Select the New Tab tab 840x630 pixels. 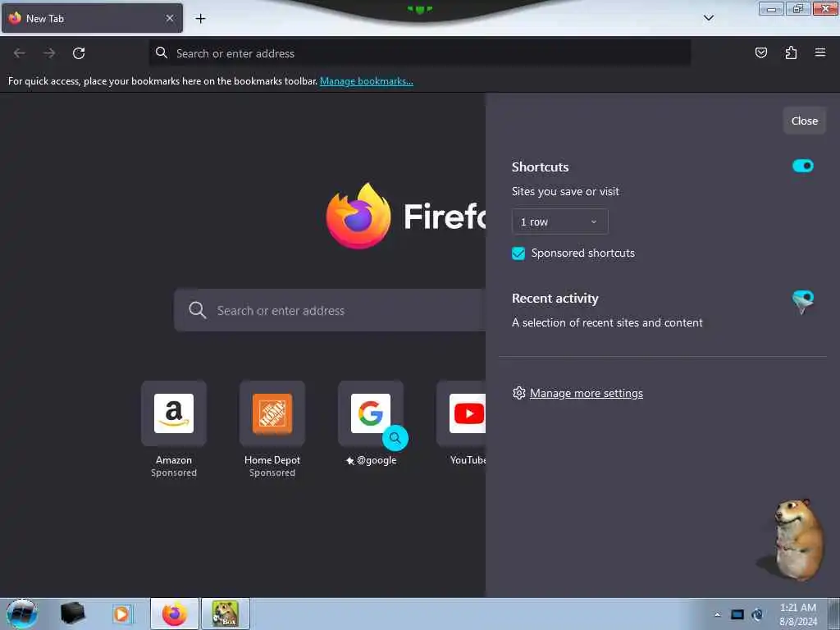click(92, 18)
